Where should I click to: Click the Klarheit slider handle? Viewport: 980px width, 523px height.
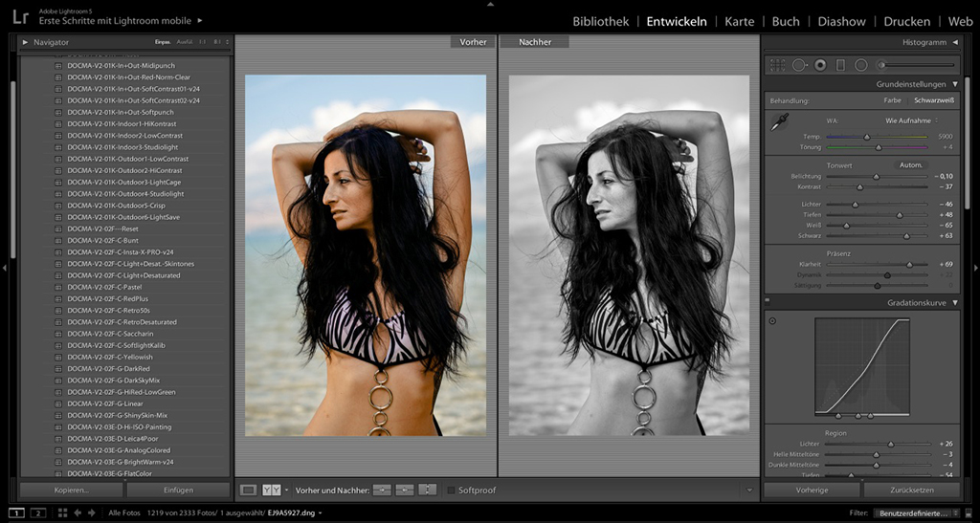click(x=909, y=265)
